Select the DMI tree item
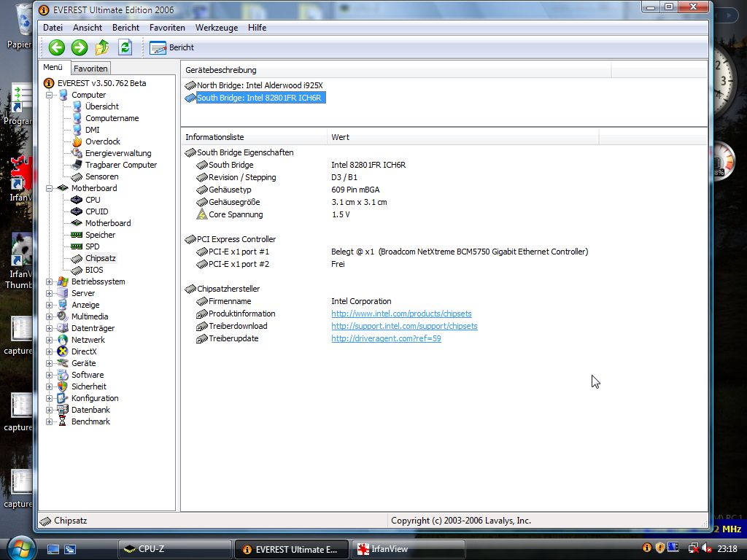 [x=93, y=130]
